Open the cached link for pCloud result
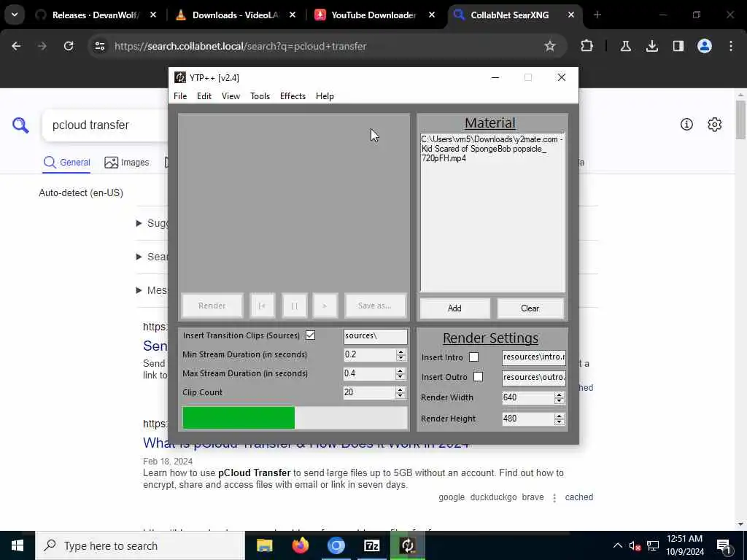Screen dimensions: 747x560 pos(578,497)
